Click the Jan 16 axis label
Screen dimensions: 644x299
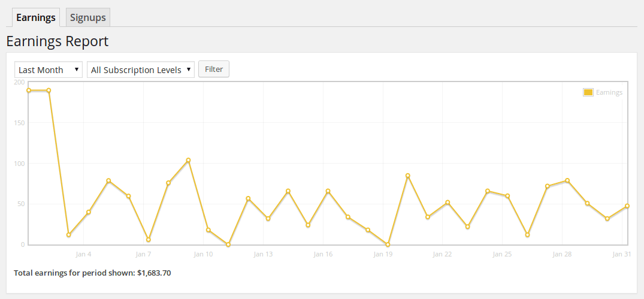click(323, 254)
